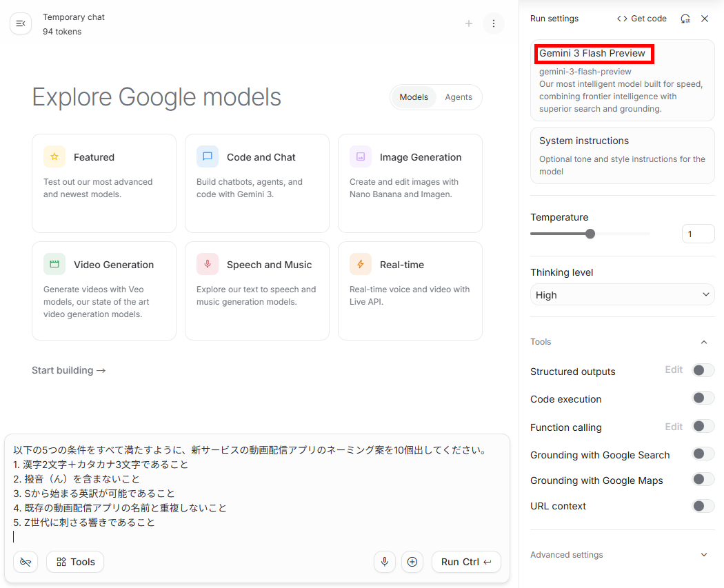Click the add attachment plus-circle icon
This screenshot has height=588, width=724.
412,562
